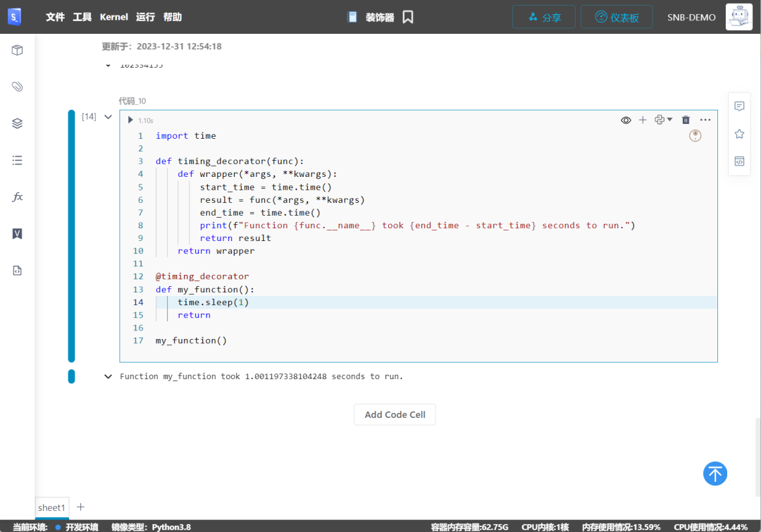The width and height of the screenshot is (761, 532).
Task: Click the vertical scrollbar thumb
Action: tap(757, 457)
